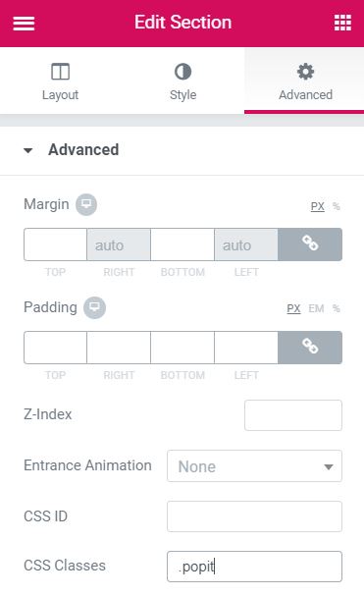Click the Layout columns icon
The width and height of the screenshot is (364, 596).
pyautogui.click(x=60, y=72)
